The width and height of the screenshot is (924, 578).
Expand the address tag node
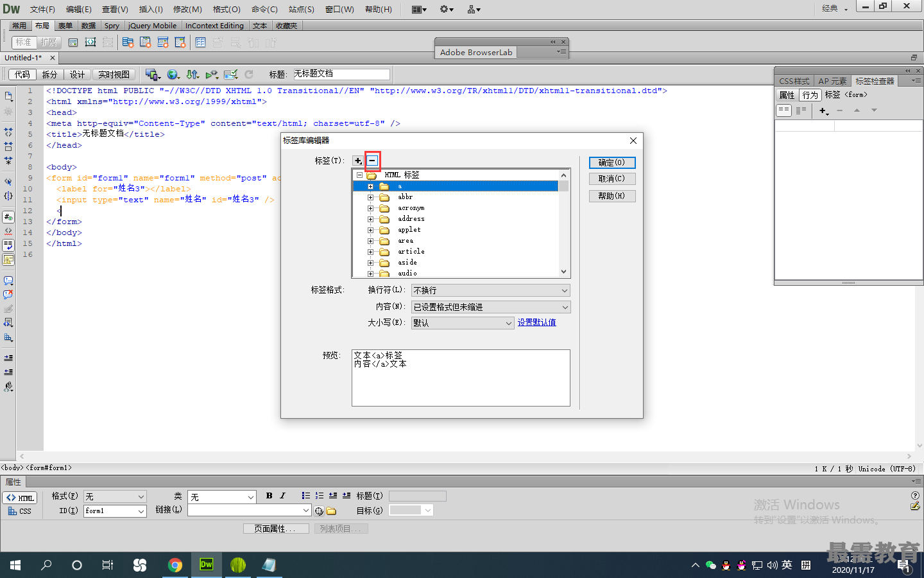(x=370, y=219)
